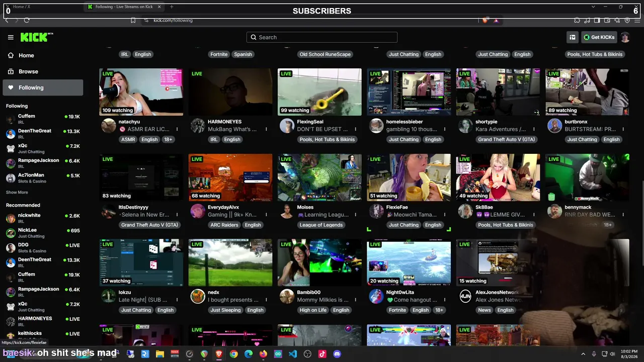Click the AlexJonesNetwork AJN avatar

pyautogui.click(x=465, y=296)
